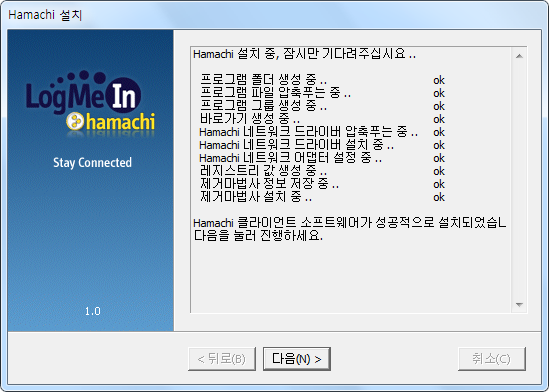Click ok status next to 제거마법사 설치 중
Viewport: 549px width, 392px height.
pyautogui.click(x=439, y=197)
